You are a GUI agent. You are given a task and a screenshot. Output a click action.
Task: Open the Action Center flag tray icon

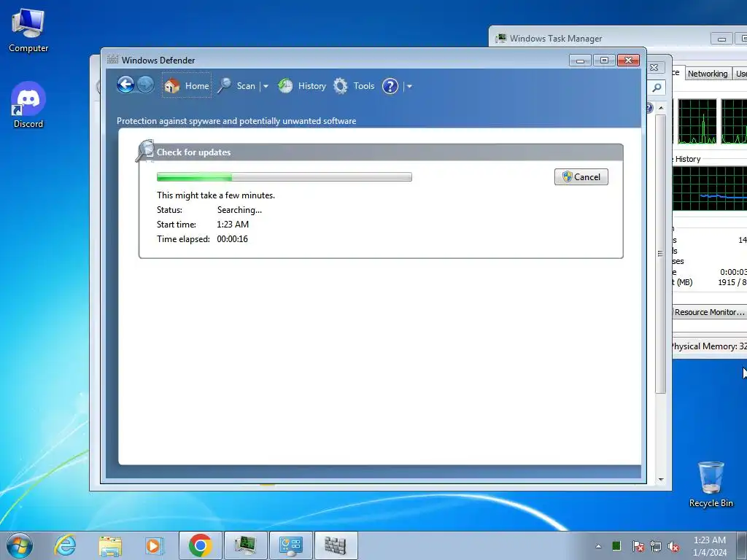(x=638, y=546)
